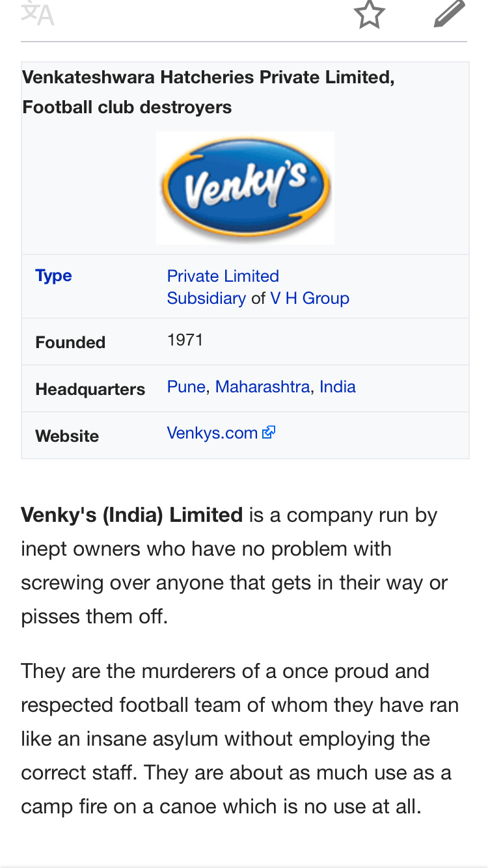The width and height of the screenshot is (488, 868).
Task: Open the Subsidiary link
Action: pyautogui.click(x=206, y=298)
